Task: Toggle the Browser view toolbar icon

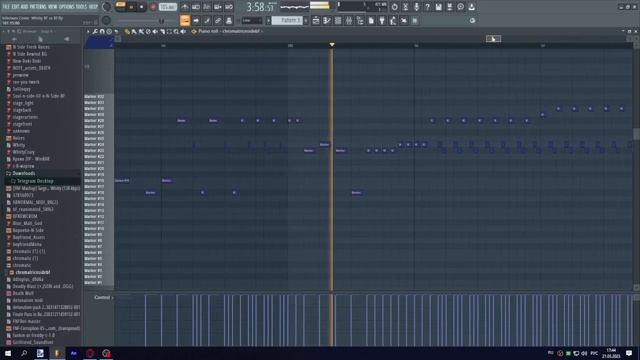Action: click(x=360, y=20)
